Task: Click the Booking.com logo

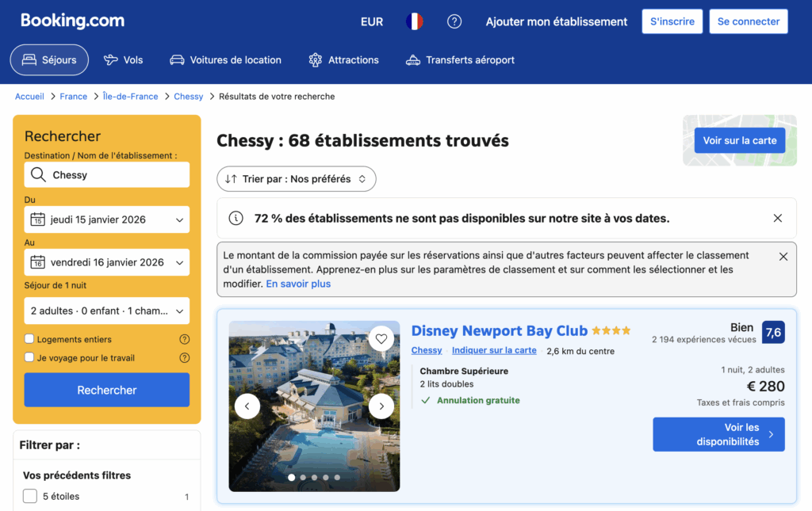Action: (x=72, y=21)
